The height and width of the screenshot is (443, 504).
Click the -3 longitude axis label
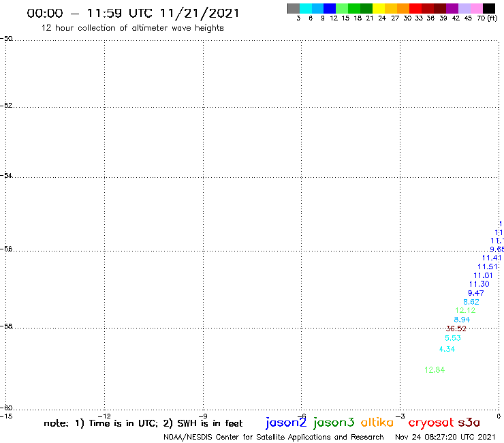point(400,416)
